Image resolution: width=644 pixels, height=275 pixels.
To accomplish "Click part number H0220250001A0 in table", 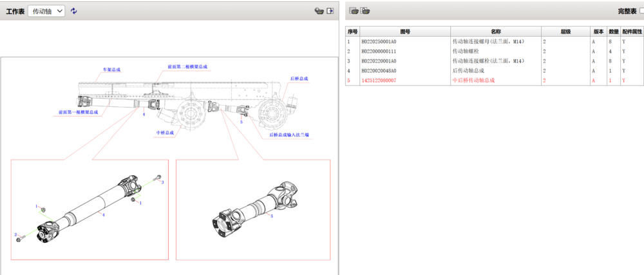I will click(379, 41).
